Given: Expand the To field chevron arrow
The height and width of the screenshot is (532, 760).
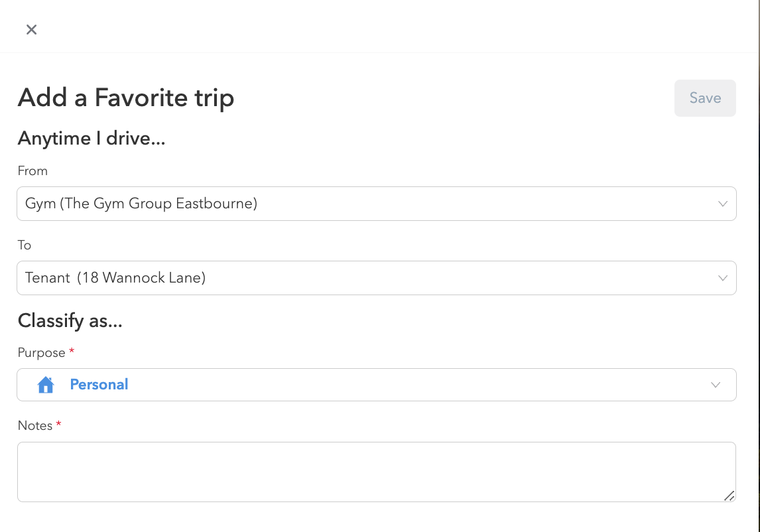Looking at the screenshot, I should 723,278.
